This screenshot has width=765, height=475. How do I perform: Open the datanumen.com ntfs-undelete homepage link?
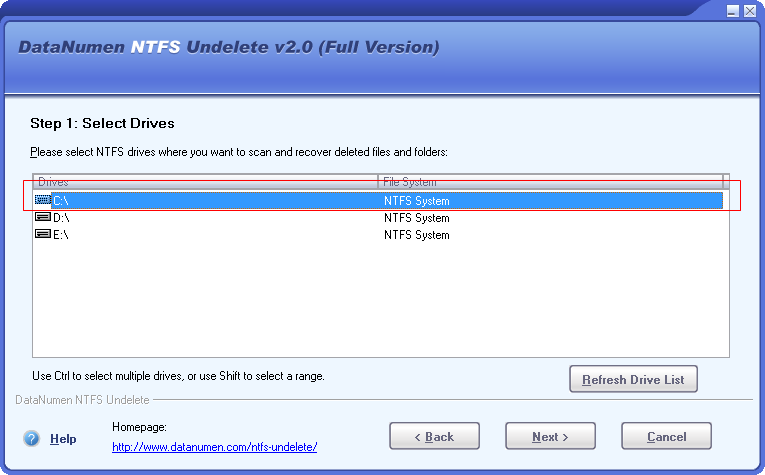click(x=215, y=447)
